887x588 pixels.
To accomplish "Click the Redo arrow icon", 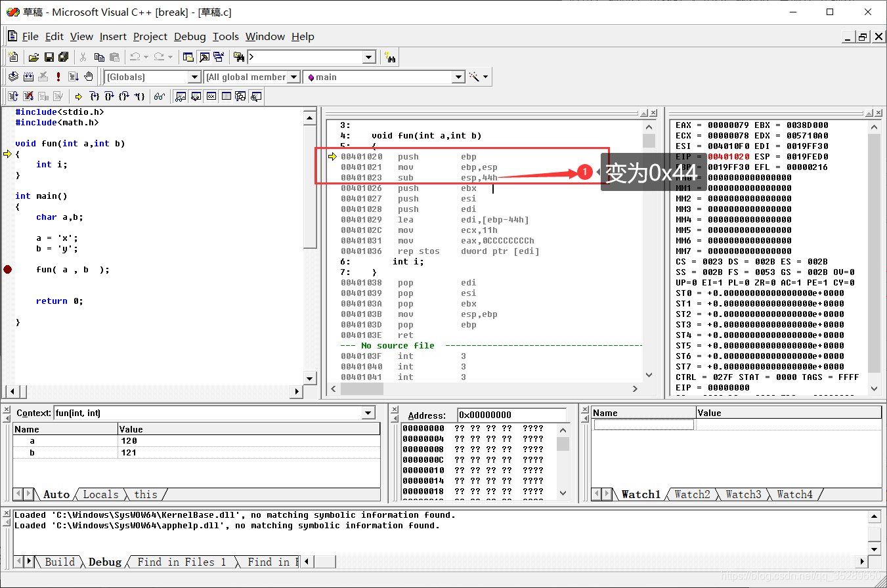I will click(x=159, y=57).
